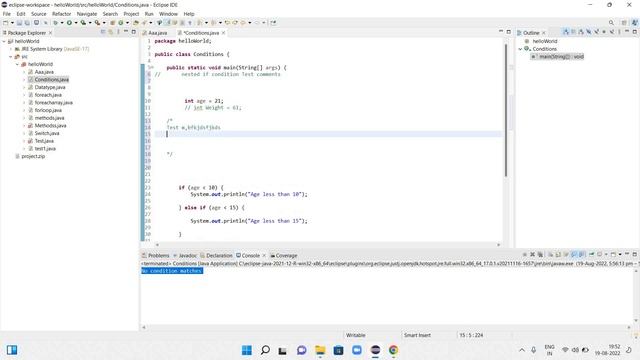Click the Debug bug icon in toolbar
This screenshot has width=640, height=360.
point(56,23)
